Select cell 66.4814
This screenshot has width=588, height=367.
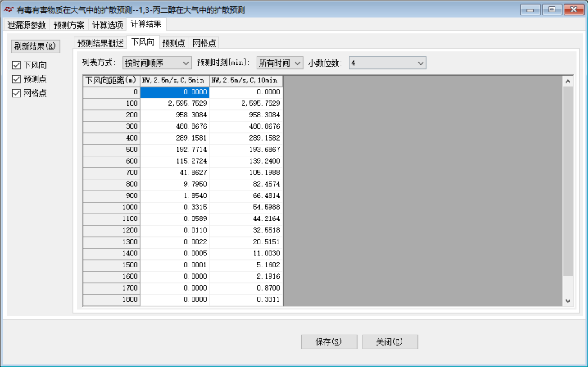[246, 196]
